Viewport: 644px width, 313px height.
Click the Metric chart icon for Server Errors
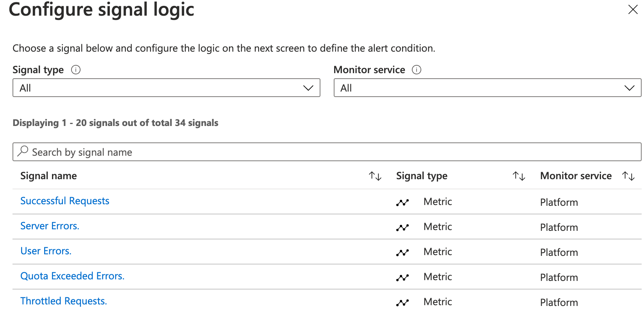click(402, 227)
